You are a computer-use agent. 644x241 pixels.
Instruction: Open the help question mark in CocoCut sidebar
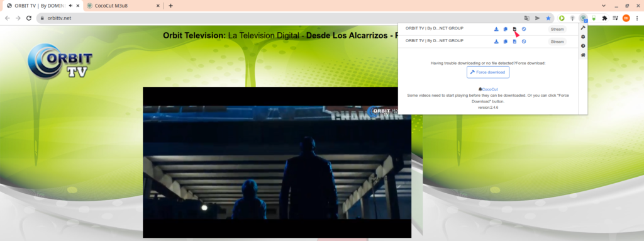[x=583, y=46]
